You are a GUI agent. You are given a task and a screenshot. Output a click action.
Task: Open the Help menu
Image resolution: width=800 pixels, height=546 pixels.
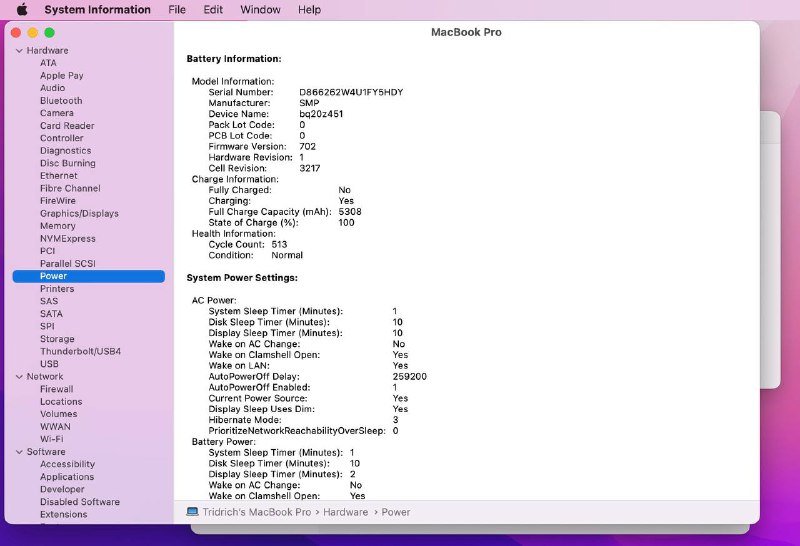[x=310, y=10]
